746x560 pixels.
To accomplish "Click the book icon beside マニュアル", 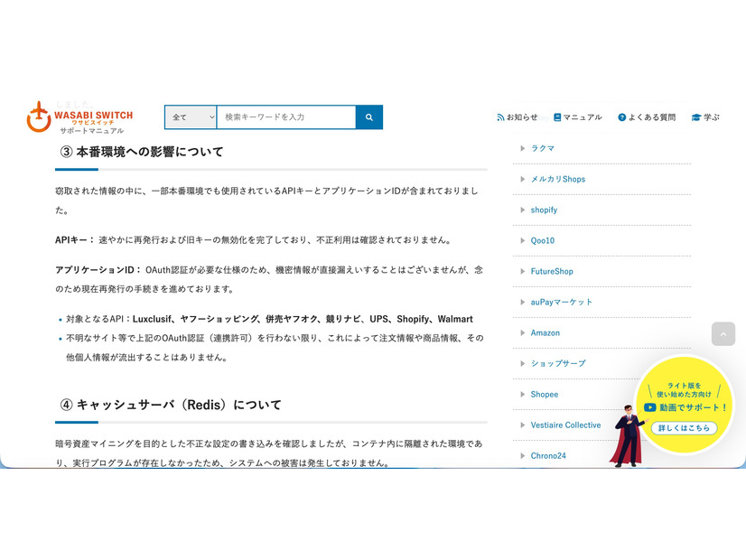I will coord(557,117).
